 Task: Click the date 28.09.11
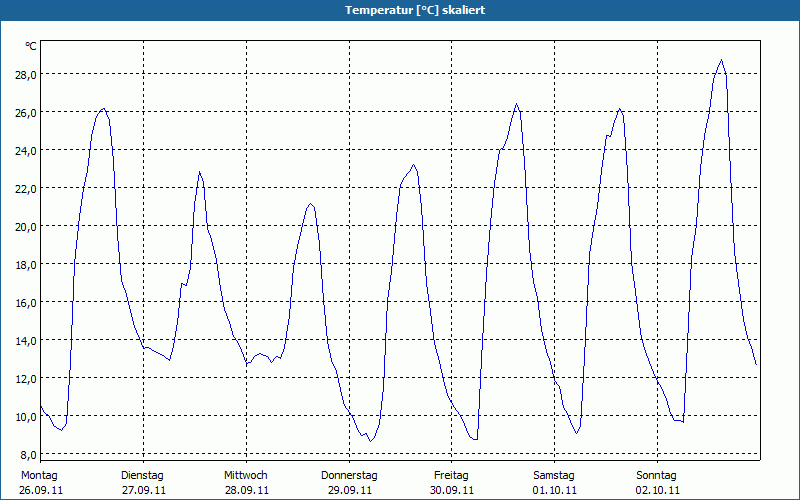(x=247, y=491)
